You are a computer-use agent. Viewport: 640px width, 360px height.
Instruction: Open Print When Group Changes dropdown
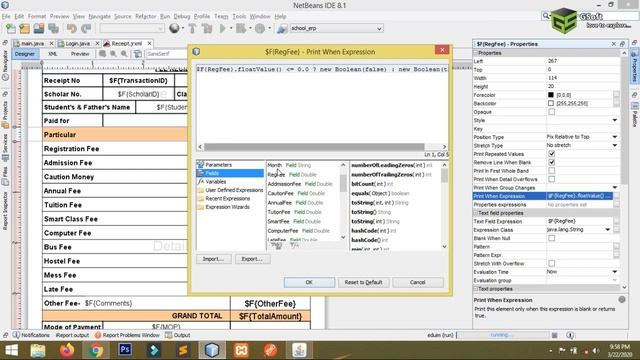tap(615, 188)
